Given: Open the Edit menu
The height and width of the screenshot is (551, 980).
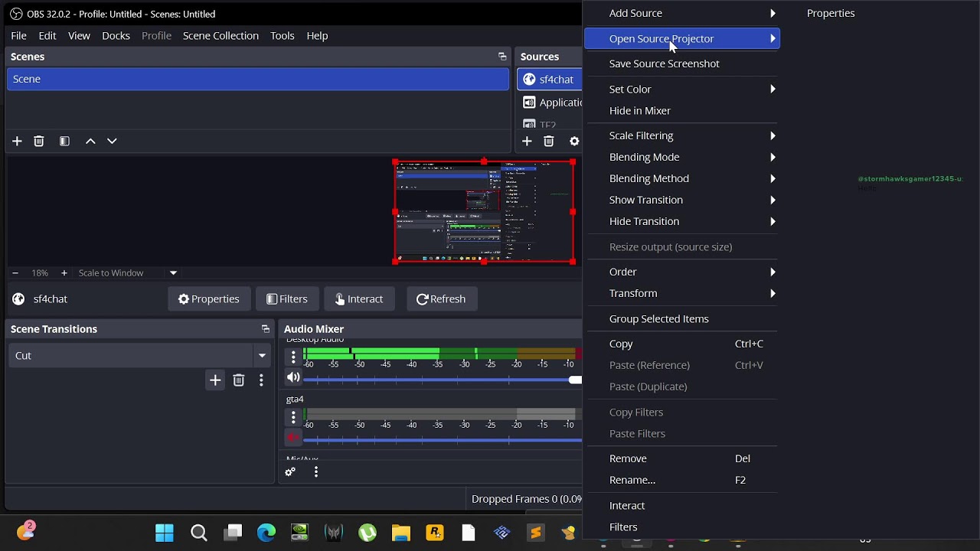Looking at the screenshot, I should tap(47, 36).
